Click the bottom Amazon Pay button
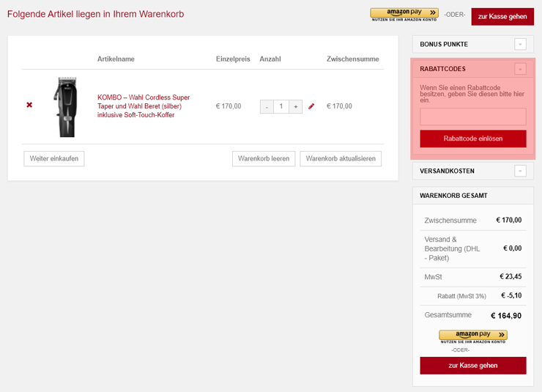This screenshot has width=542, height=392. (473, 337)
